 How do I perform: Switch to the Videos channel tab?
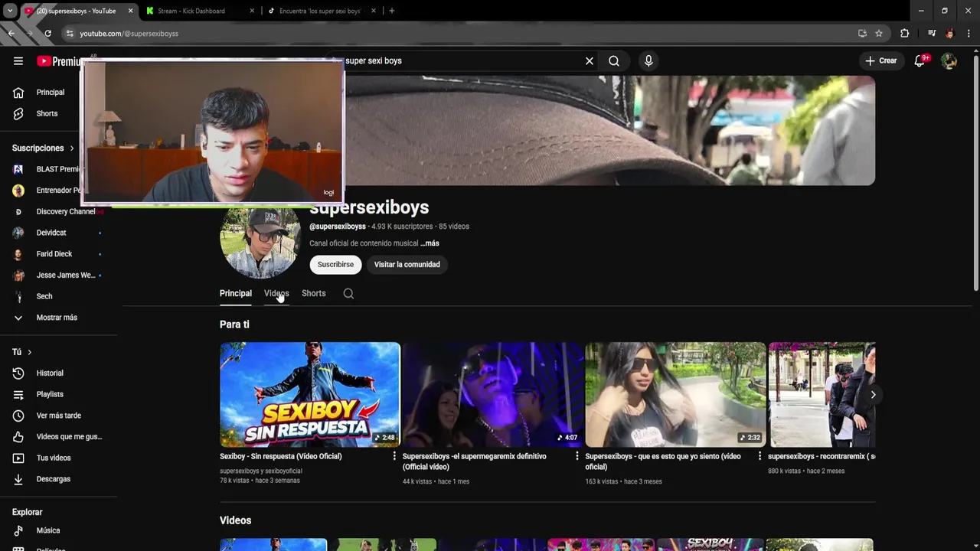(x=276, y=294)
